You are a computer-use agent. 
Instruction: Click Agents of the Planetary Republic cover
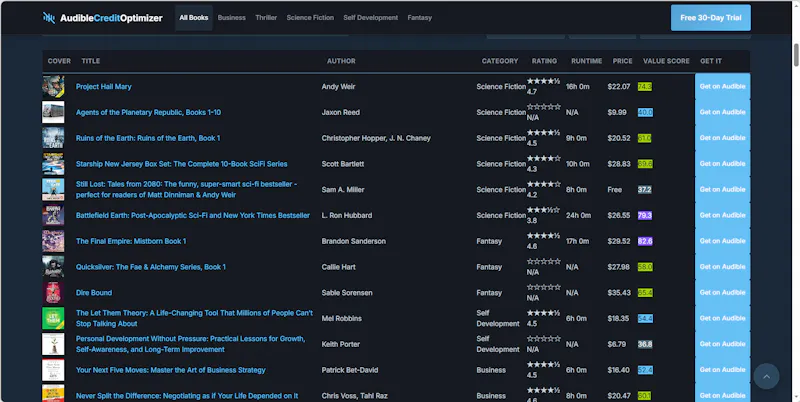coord(53,112)
